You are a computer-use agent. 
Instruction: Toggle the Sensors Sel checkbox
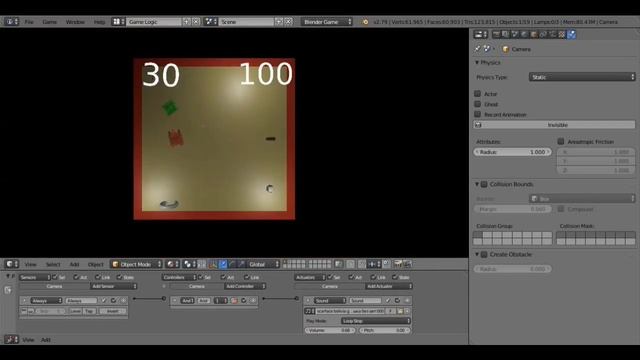coord(55,277)
